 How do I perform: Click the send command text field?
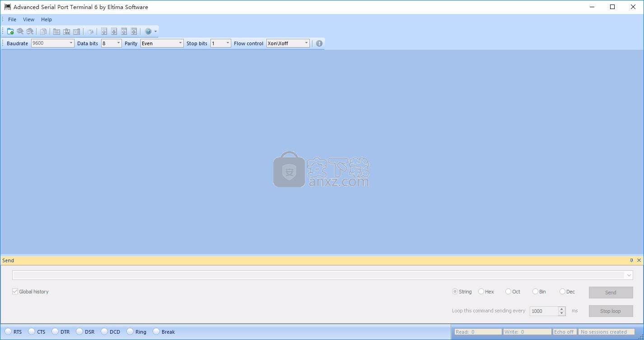(318, 275)
